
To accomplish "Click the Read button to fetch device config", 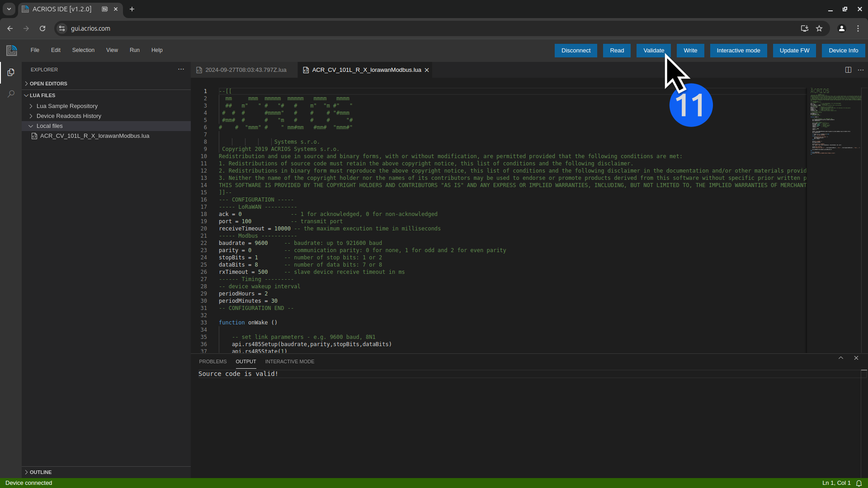I will tap(617, 50).
